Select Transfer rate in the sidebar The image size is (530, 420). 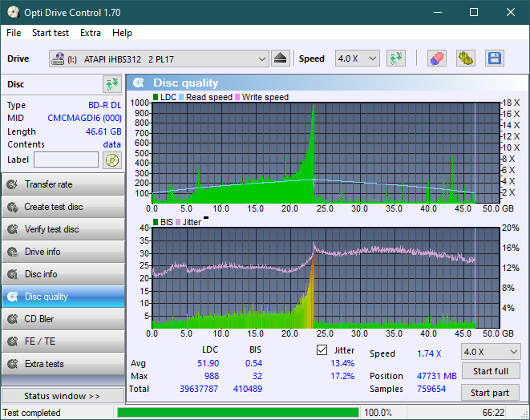click(x=63, y=184)
